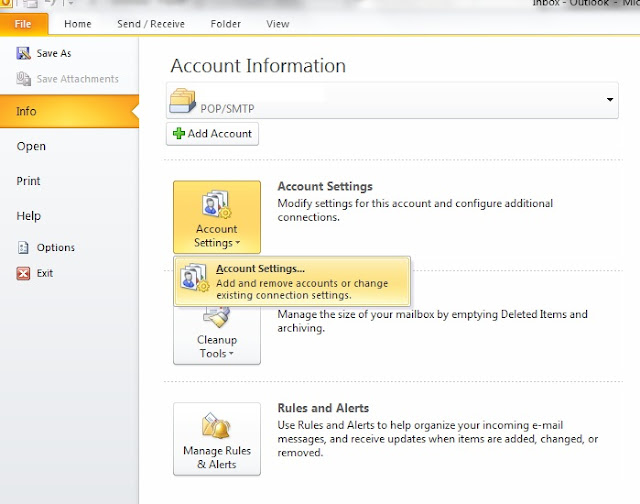This screenshot has height=504, width=640.
Task: Click the Rules and Alerts heading
Action: [x=323, y=408]
